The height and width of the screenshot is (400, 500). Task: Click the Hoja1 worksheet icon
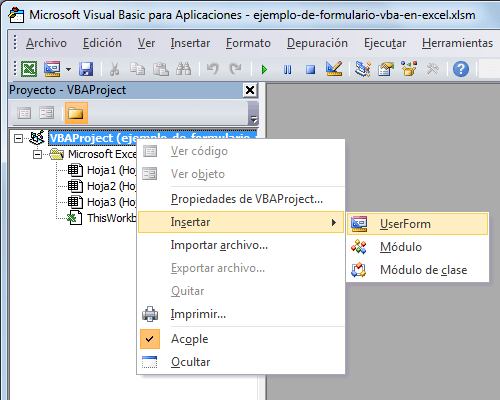point(75,170)
